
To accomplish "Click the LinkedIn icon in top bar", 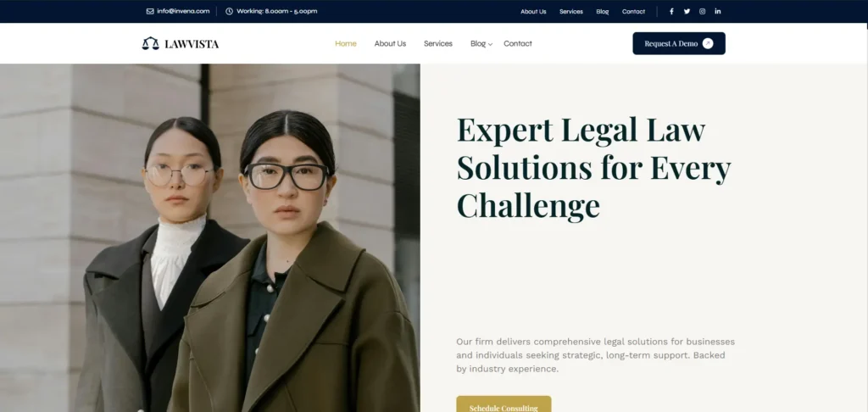I will click(718, 11).
